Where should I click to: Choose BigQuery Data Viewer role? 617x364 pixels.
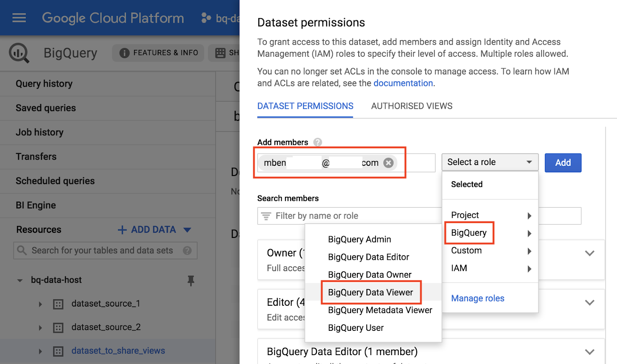[370, 293]
